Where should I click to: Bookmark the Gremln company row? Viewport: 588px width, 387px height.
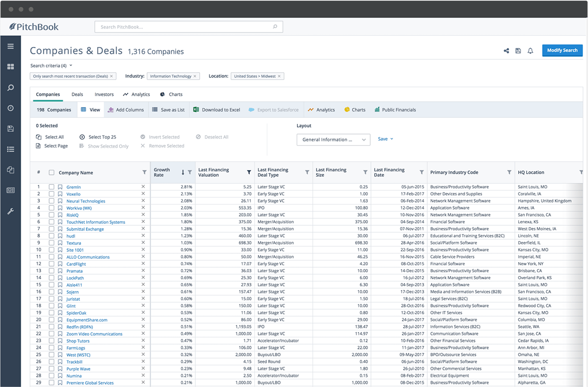tap(60, 187)
